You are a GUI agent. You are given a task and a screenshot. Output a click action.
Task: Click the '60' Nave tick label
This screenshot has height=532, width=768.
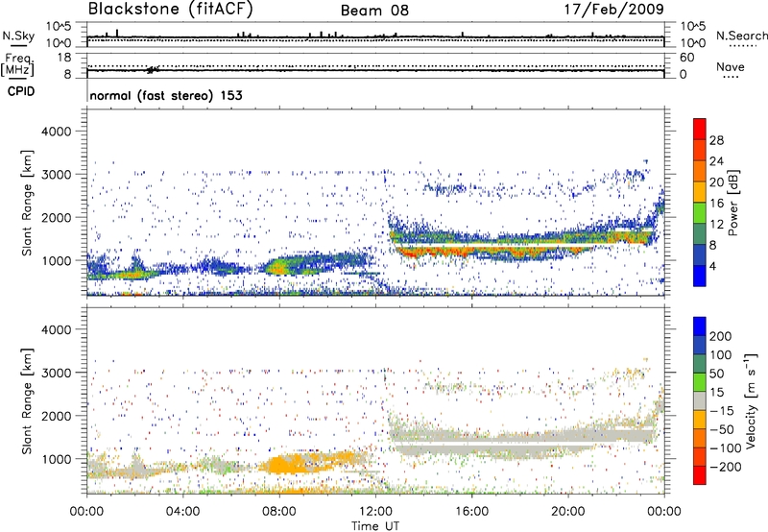tap(686, 58)
